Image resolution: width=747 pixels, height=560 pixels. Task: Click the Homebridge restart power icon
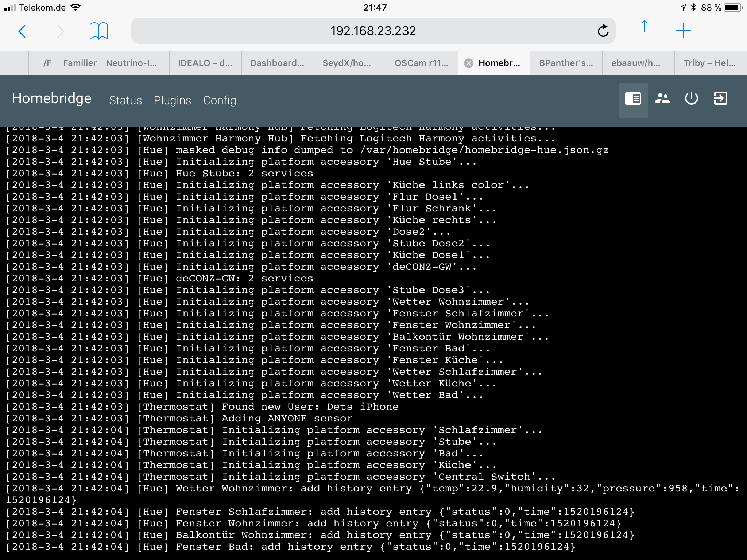click(691, 99)
